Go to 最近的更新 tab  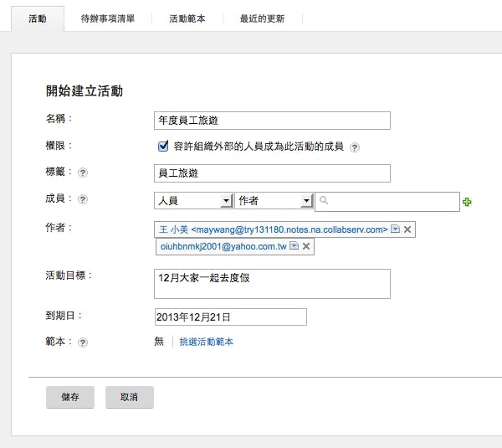pyautogui.click(x=261, y=18)
